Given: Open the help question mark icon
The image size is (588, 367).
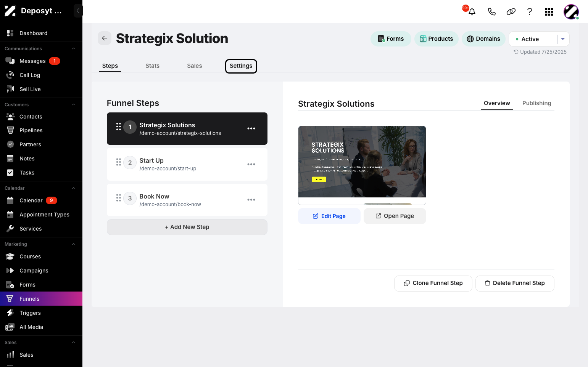Looking at the screenshot, I should pyautogui.click(x=530, y=12).
